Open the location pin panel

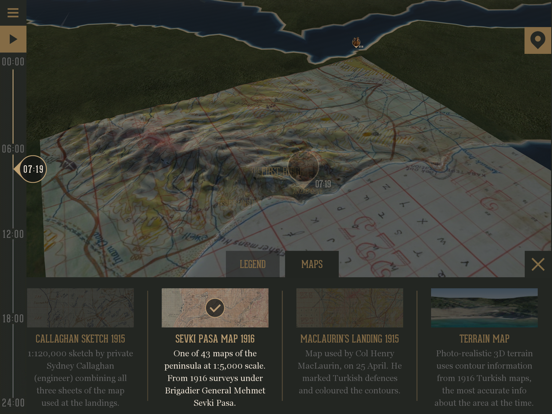538,40
